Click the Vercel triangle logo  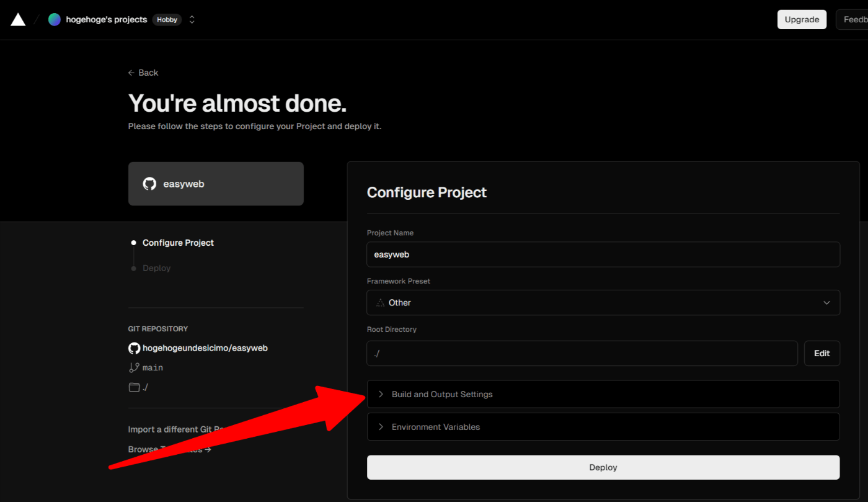click(18, 20)
